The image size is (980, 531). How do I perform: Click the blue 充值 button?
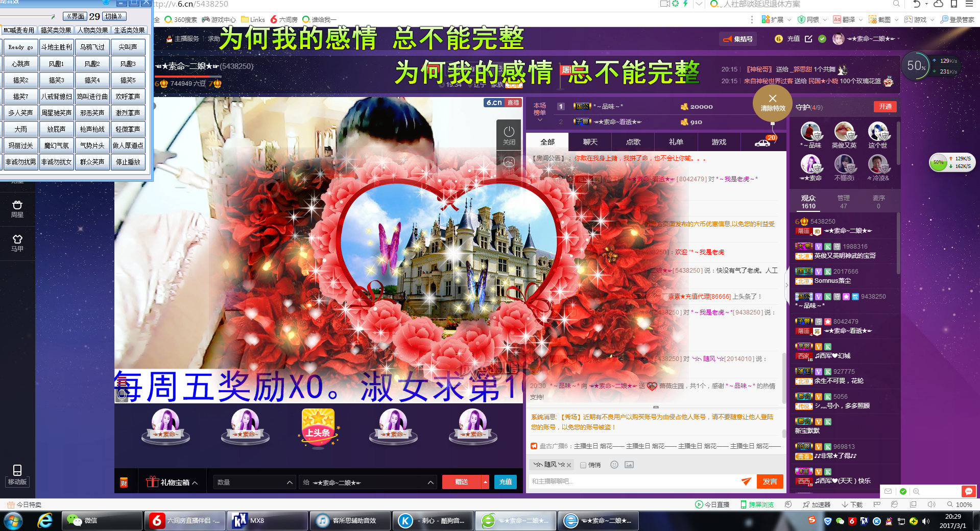point(506,482)
